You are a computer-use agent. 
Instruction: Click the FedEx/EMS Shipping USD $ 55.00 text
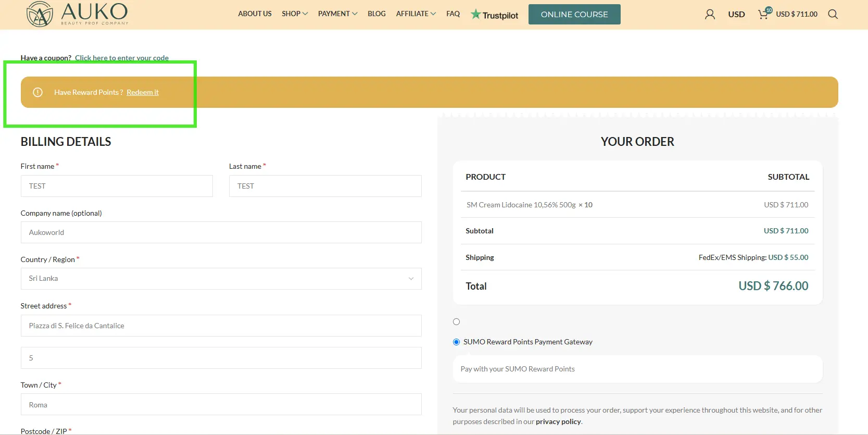click(753, 257)
